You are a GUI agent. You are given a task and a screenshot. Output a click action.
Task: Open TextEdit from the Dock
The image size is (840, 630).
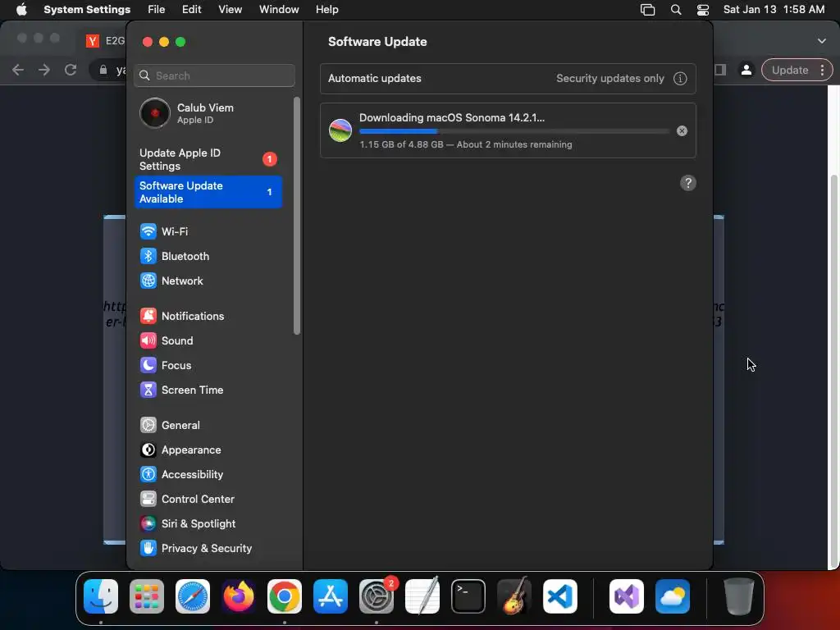pyautogui.click(x=422, y=596)
